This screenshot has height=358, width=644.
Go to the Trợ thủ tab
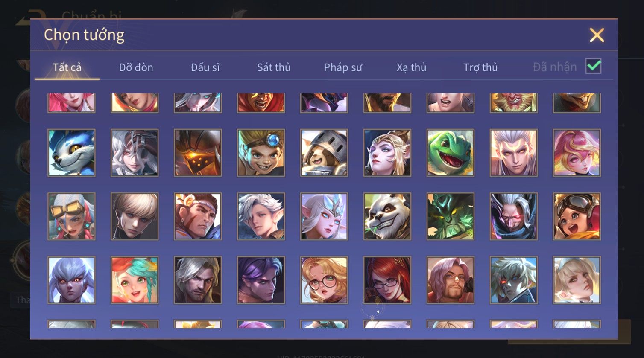480,67
